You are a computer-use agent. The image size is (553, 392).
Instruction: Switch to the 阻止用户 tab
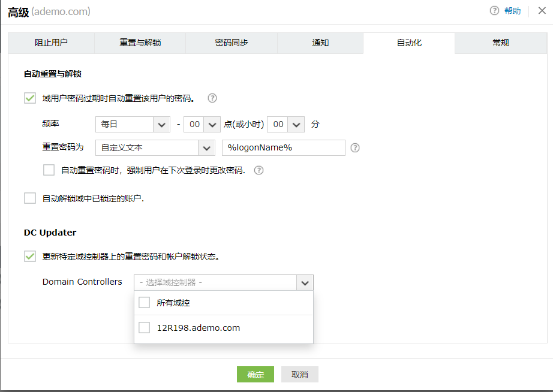(51, 43)
